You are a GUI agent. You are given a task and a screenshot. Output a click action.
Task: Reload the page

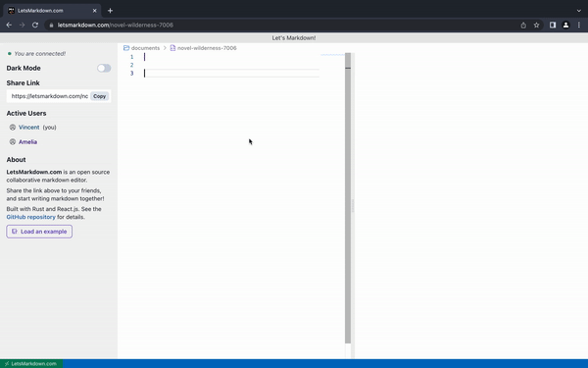pos(35,26)
